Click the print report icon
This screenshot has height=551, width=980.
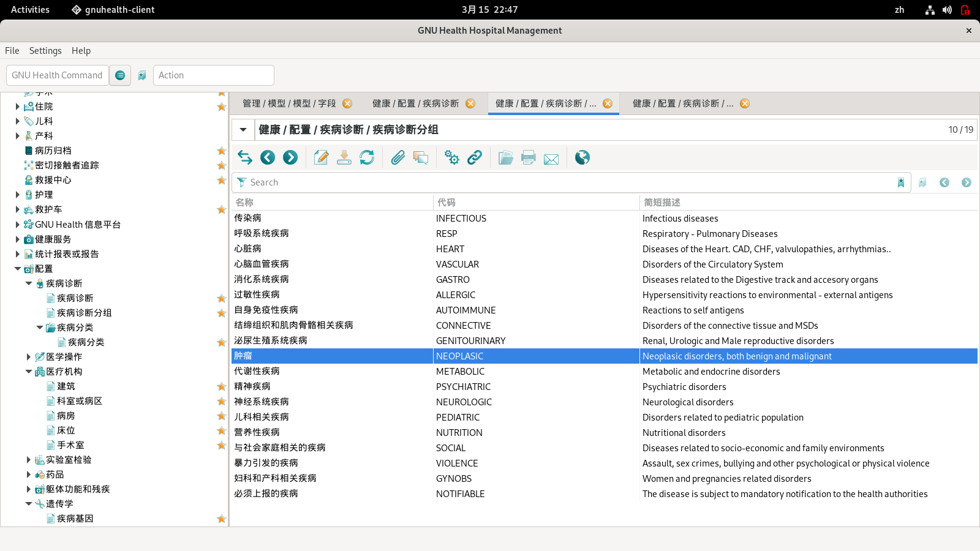(528, 158)
